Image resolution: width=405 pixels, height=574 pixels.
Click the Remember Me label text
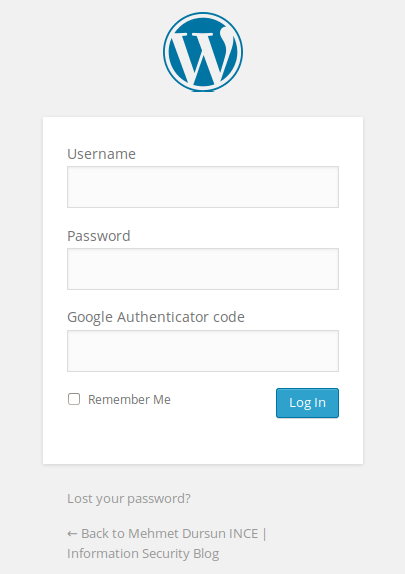tap(129, 399)
